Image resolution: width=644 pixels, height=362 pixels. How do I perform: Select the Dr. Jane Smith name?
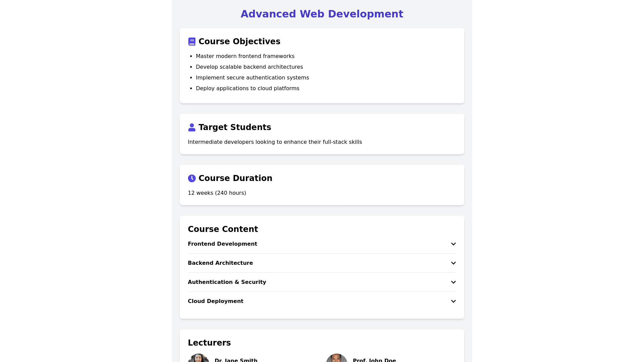236,360
